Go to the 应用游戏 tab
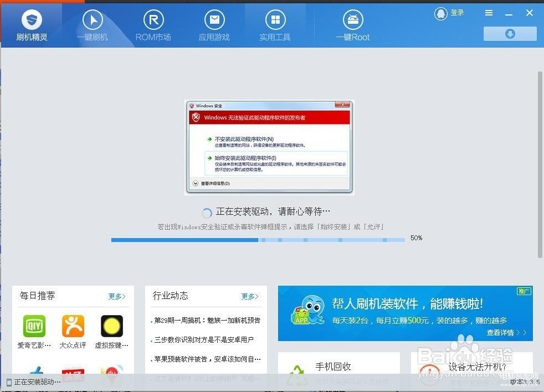 click(x=214, y=25)
